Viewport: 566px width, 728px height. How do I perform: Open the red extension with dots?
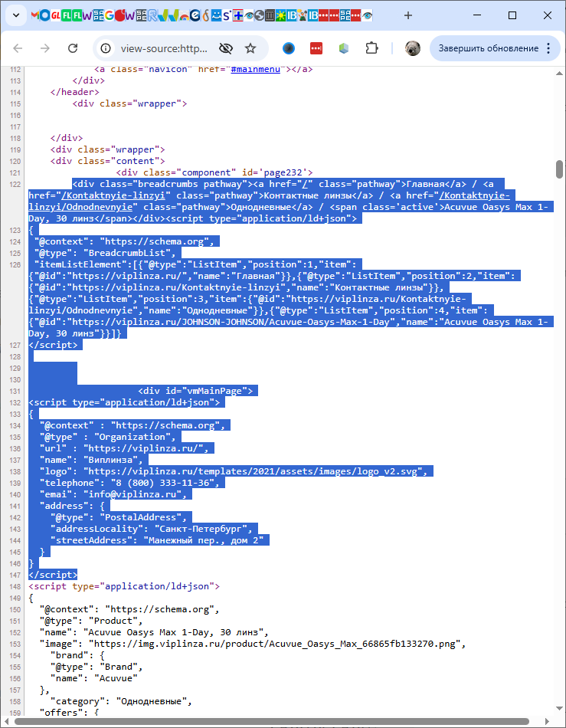pos(316,48)
